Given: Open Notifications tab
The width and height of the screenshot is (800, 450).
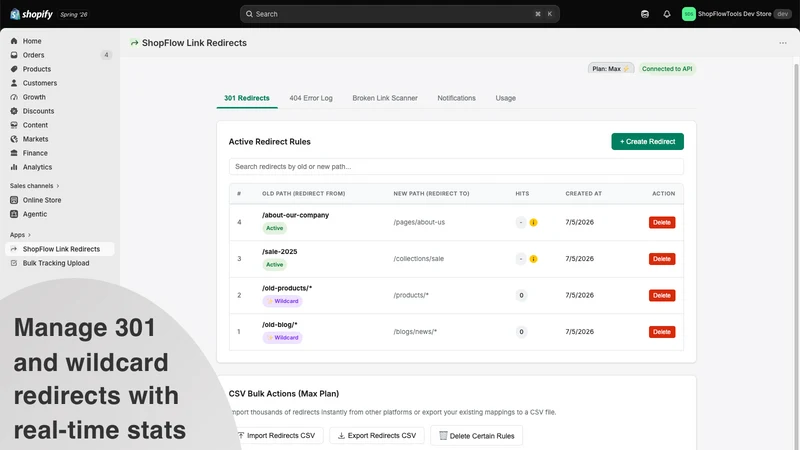Looking at the screenshot, I should point(456,98).
